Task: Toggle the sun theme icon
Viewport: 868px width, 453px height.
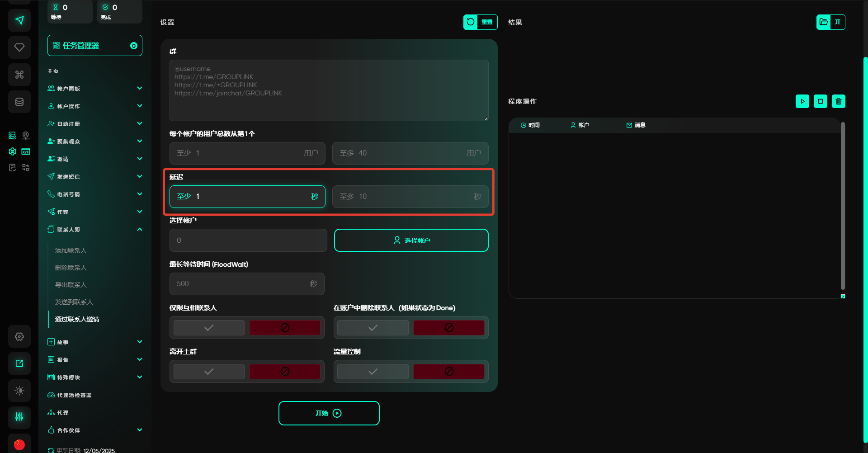Action: 19,391
